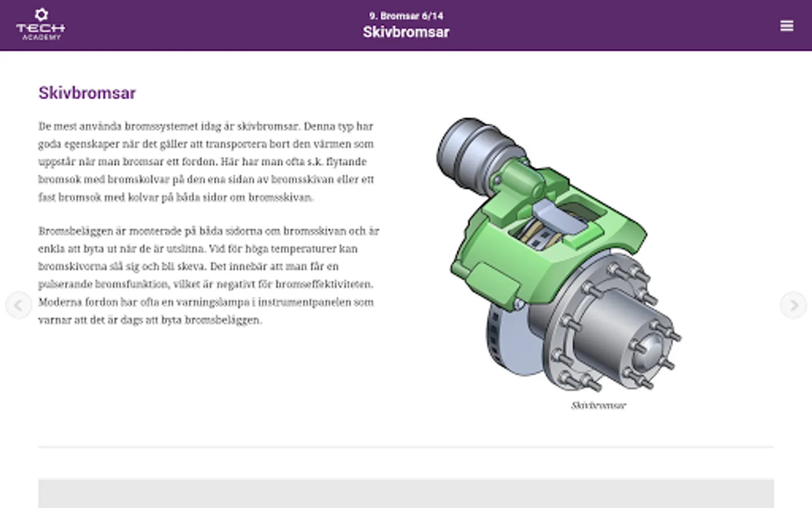Click the image caption 'Skivbromsar'

pos(598,405)
